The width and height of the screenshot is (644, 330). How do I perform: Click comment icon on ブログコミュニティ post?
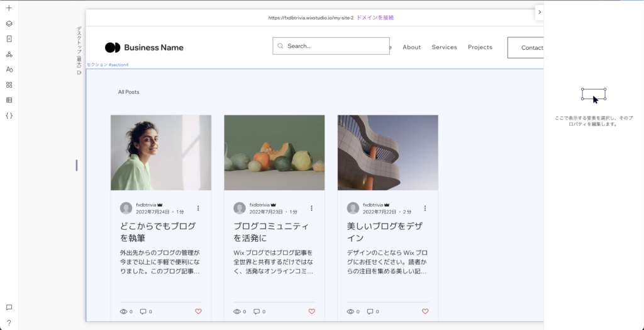click(x=257, y=312)
